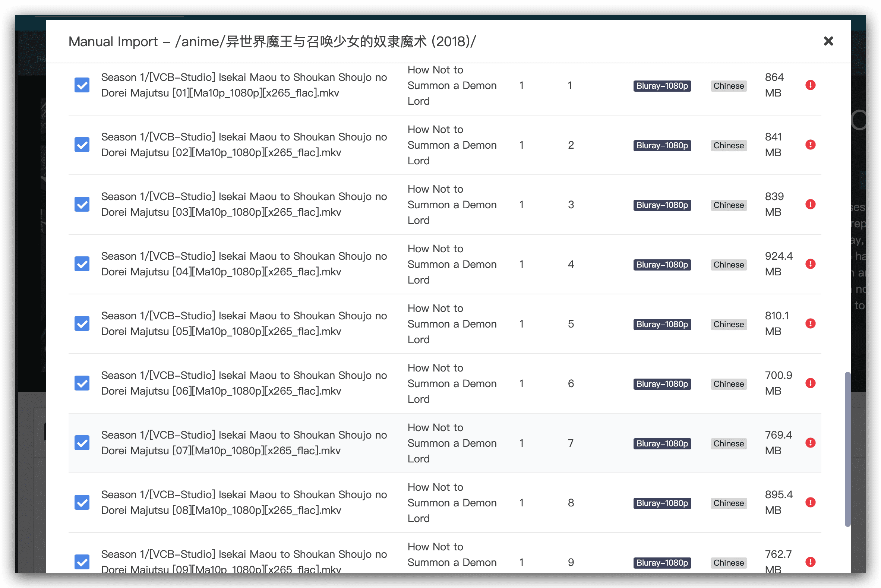The height and width of the screenshot is (588, 881).
Task: Click the 924.4 MB size value
Action: coord(779,264)
